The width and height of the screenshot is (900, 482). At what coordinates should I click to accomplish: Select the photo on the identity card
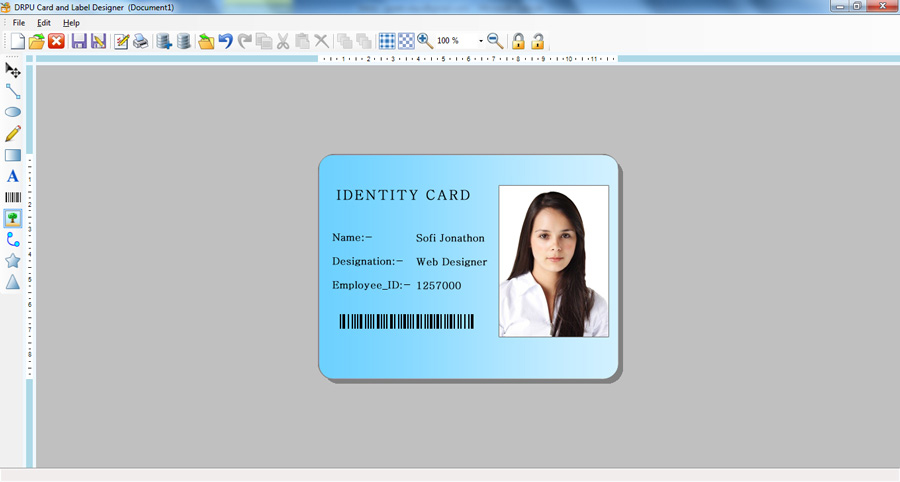554,261
